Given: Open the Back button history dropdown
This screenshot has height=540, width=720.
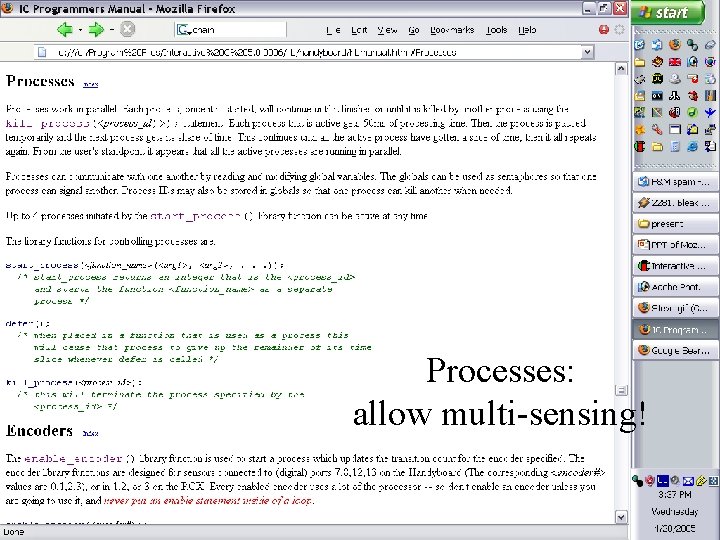Looking at the screenshot, I should pyautogui.click(x=80, y=30).
